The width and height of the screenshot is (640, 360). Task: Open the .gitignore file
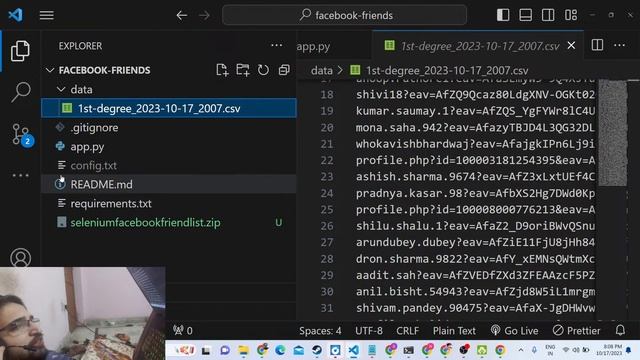(x=169, y=127)
